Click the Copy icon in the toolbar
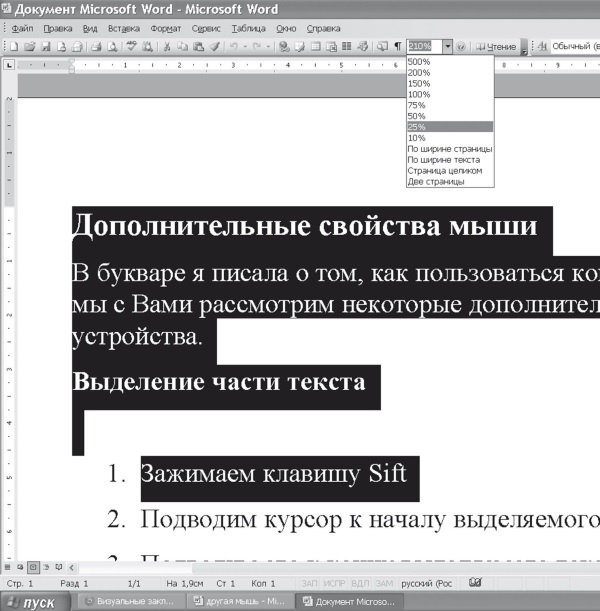The image size is (600, 611). point(182,47)
